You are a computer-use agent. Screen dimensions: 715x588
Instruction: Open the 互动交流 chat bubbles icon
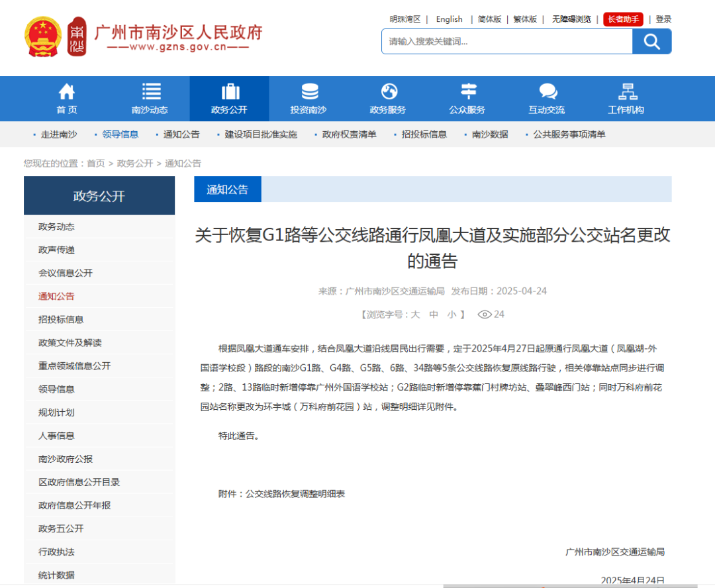pyautogui.click(x=548, y=91)
